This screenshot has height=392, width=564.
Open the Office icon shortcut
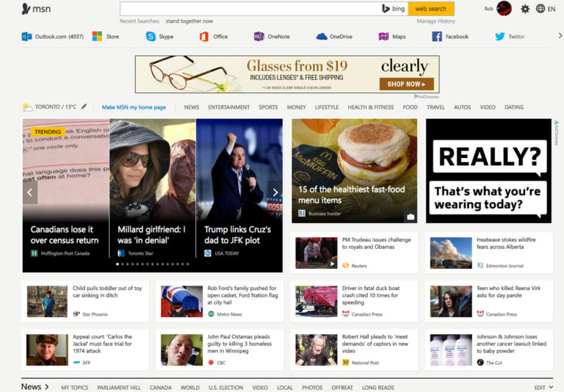coord(204,37)
